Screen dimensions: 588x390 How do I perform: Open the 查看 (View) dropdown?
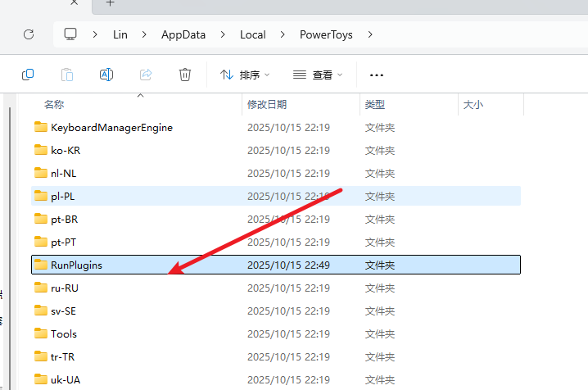point(318,75)
